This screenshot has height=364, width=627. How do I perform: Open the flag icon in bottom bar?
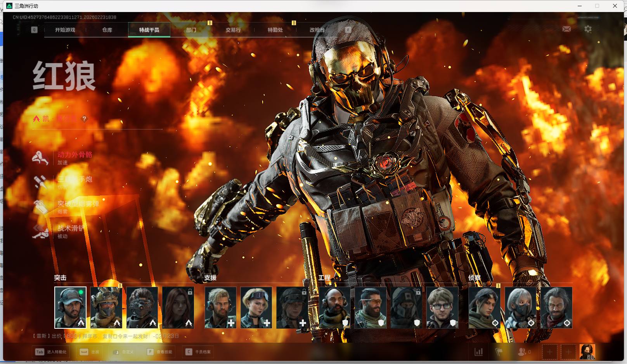tap(499, 352)
